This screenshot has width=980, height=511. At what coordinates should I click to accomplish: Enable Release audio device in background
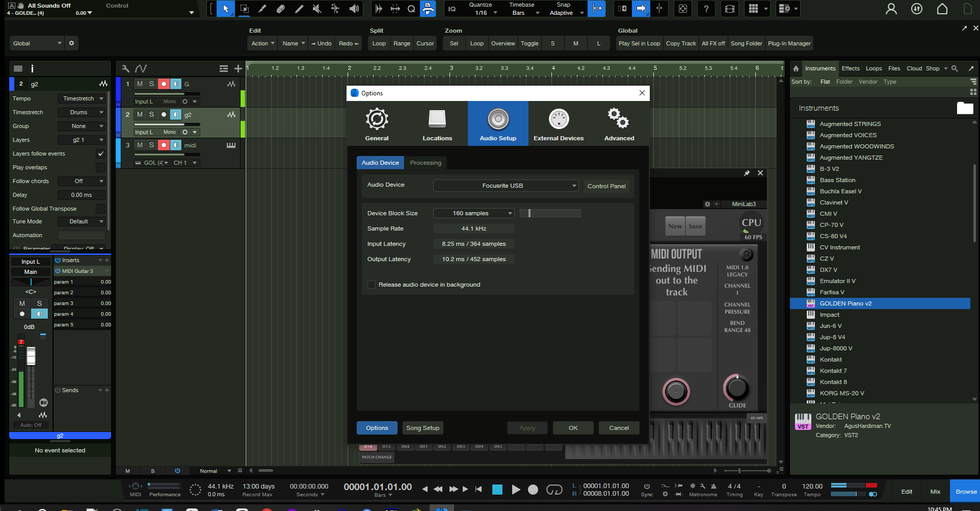(372, 285)
